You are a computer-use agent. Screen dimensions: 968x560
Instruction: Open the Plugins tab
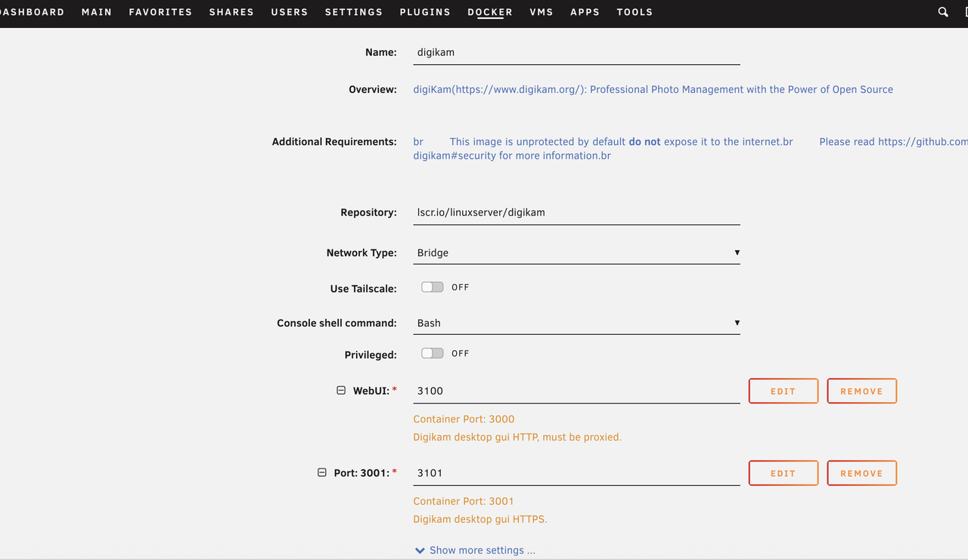click(x=425, y=12)
